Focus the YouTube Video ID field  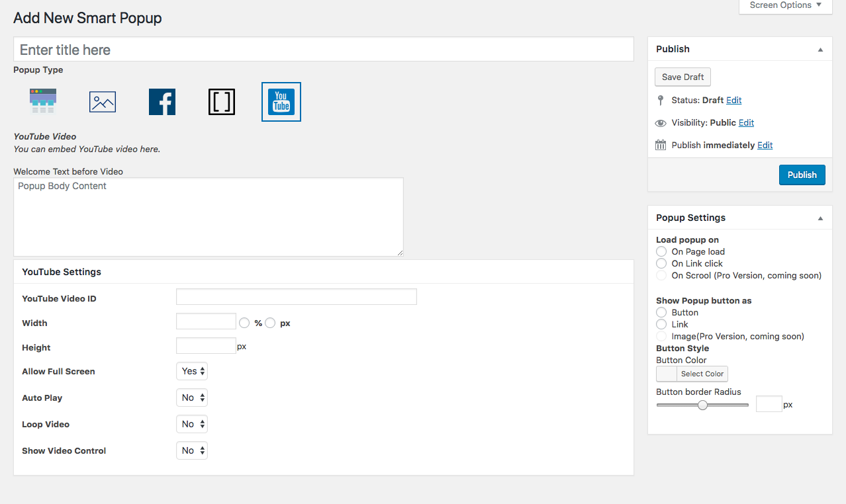pos(297,296)
